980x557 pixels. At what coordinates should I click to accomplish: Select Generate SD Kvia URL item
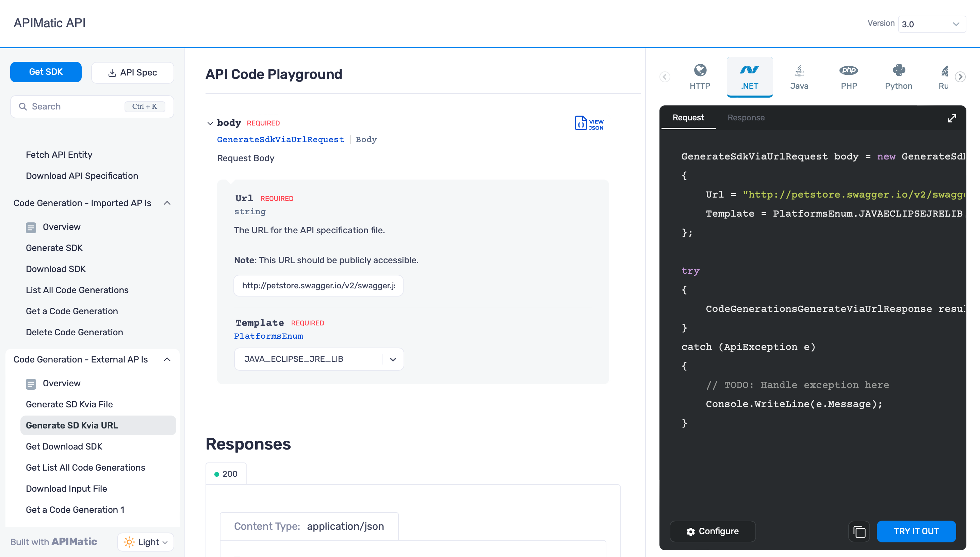[98, 425]
